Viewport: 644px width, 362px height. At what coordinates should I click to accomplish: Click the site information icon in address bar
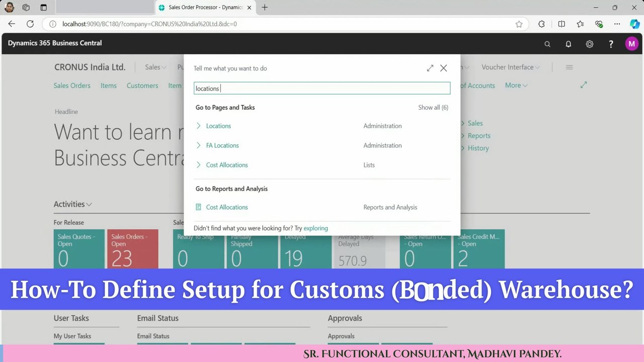(53, 24)
